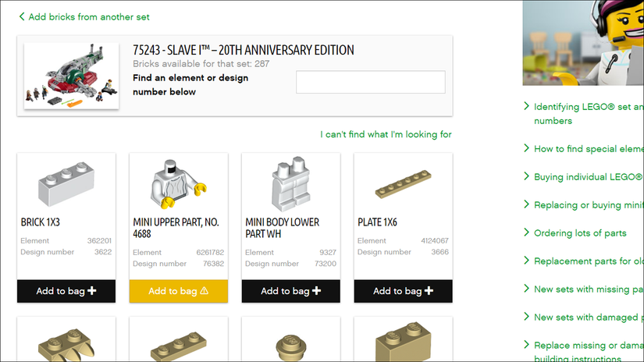
Task: Add Mini Body Lower Part to bag
Action: click(x=291, y=291)
